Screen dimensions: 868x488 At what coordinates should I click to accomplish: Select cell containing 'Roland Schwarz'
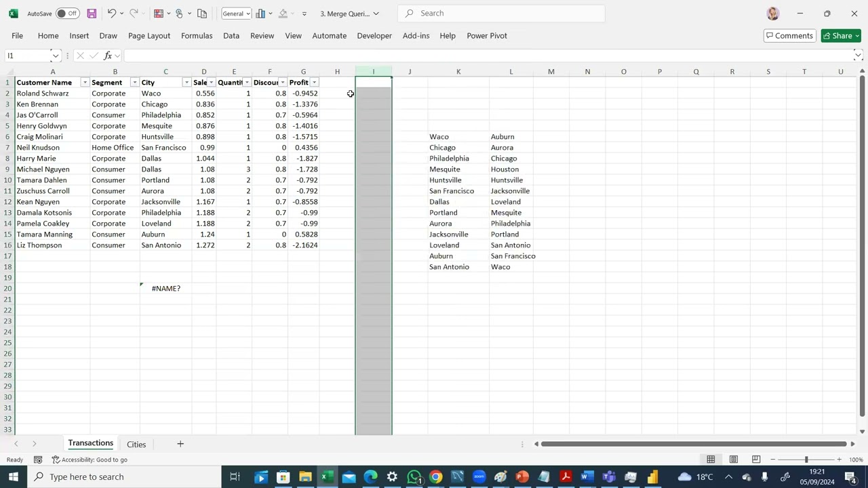click(52, 94)
